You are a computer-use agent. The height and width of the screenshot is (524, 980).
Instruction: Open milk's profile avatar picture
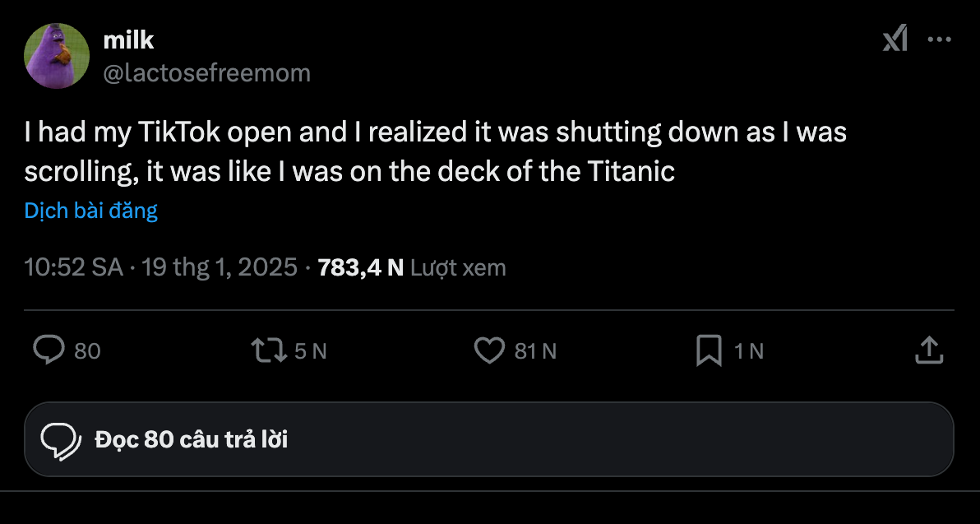[x=57, y=55]
